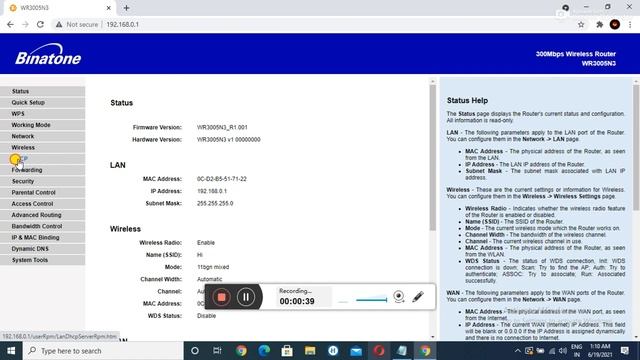Open the taskbar clock showing 1:10 AM
The width and height of the screenshot is (640, 360).
[600, 351]
